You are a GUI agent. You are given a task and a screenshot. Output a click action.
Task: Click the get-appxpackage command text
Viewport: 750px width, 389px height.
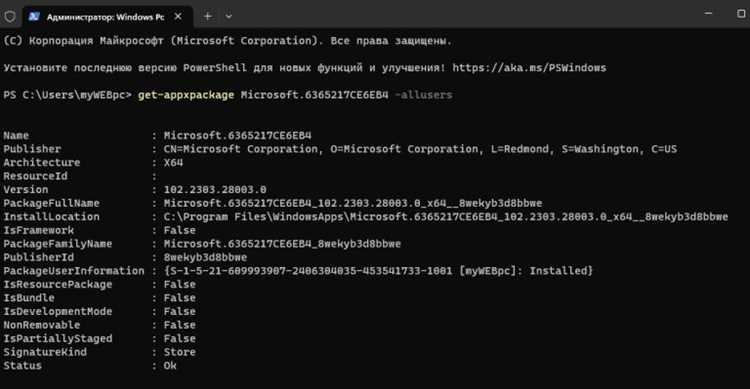[186, 95]
